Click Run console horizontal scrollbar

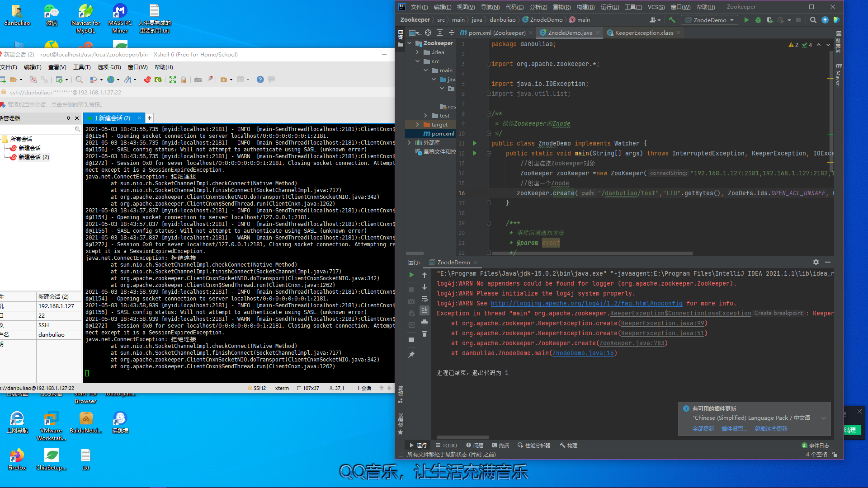(x=462, y=437)
